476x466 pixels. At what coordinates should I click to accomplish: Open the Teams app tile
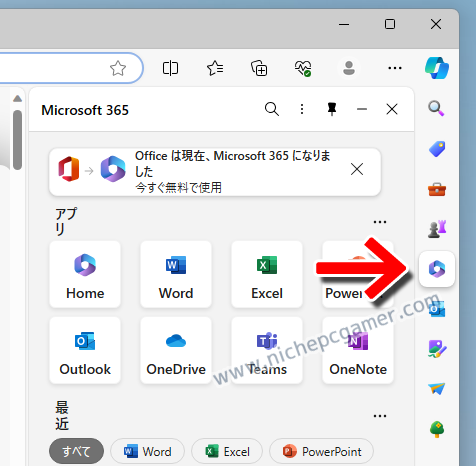pyautogui.click(x=267, y=350)
